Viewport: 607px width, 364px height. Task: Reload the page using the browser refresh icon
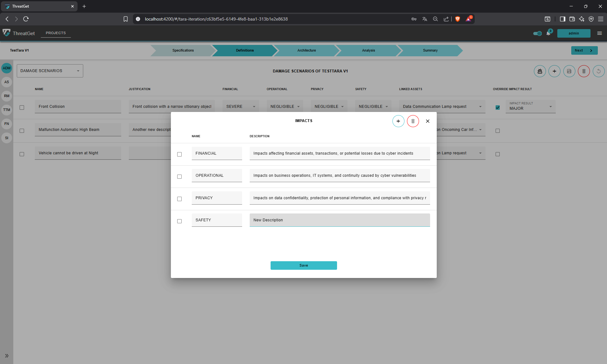click(x=26, y=19)
